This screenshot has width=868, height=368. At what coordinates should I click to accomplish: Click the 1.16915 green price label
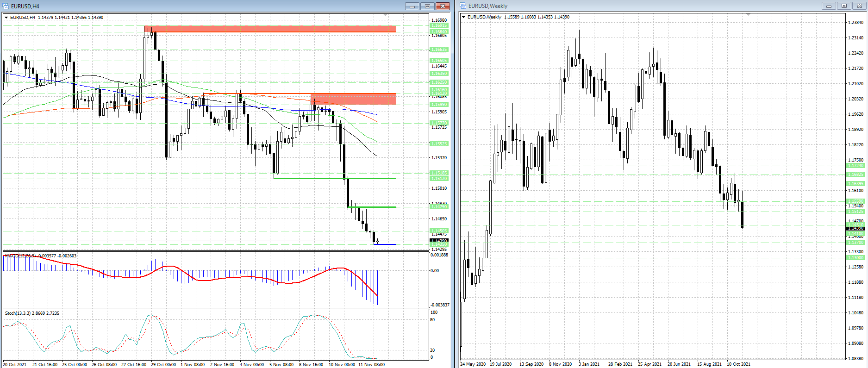pyautogui.click(x=439, y=25)
